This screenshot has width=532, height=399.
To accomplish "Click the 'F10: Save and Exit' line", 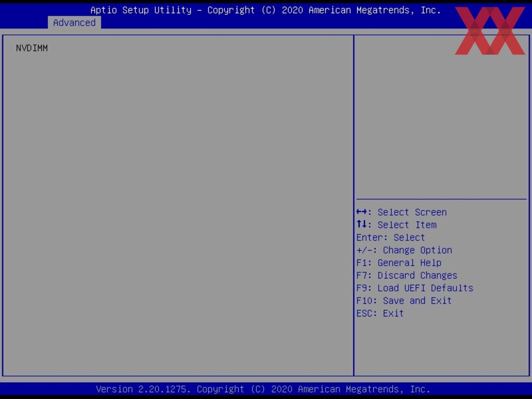I will (x=404, y=301).
